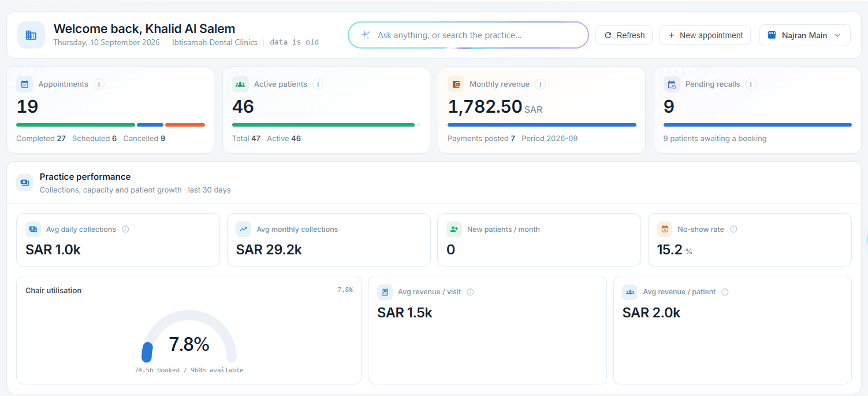Viewport: 868px width, 396px height.
Task: Click the "74.5h booked / 960h available" text
Action: point(189,370)
